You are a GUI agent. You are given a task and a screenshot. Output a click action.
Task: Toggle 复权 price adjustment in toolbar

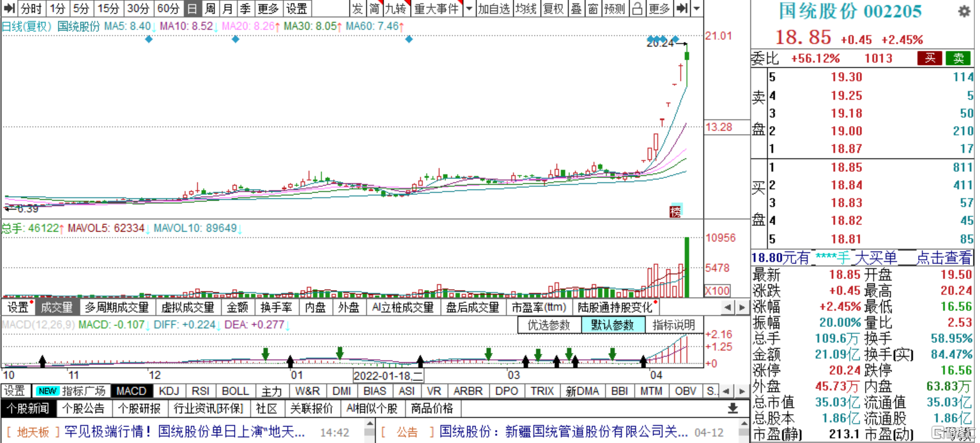[x=553, y=9]
